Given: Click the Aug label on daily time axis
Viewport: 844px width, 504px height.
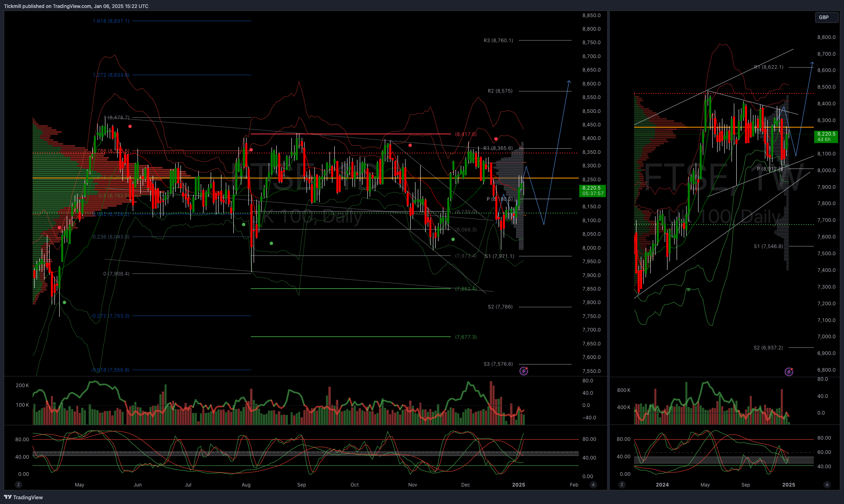Looking at the screenshot, I should point(246,485).
